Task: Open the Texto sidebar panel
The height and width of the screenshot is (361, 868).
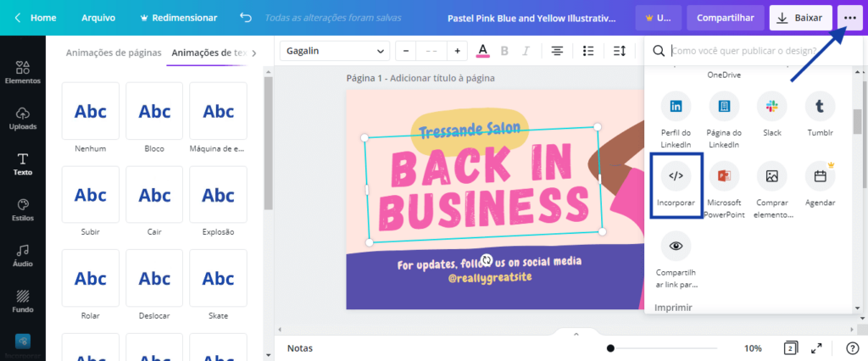Action: [23, 164]
